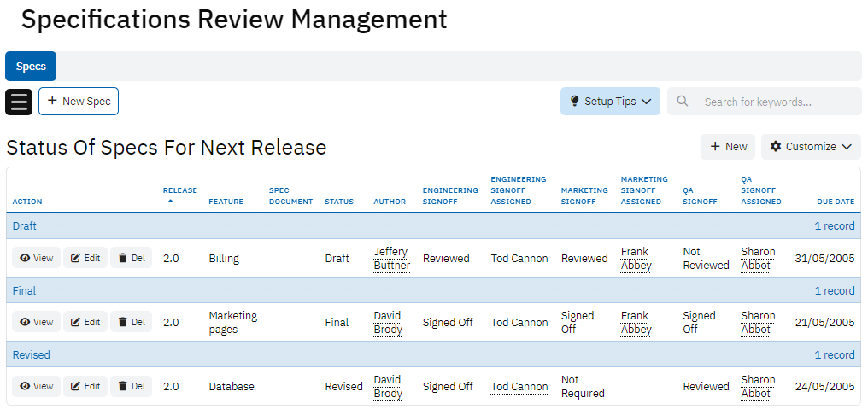Screen dimensions: 868x415
Task: Open the hamburger menu icon
Action: (19, 102)
